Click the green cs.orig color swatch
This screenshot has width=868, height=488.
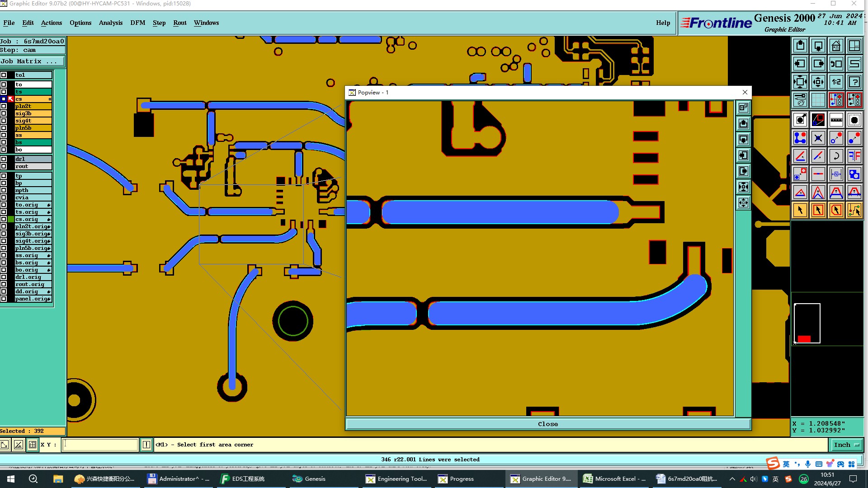tap(11, 219)
